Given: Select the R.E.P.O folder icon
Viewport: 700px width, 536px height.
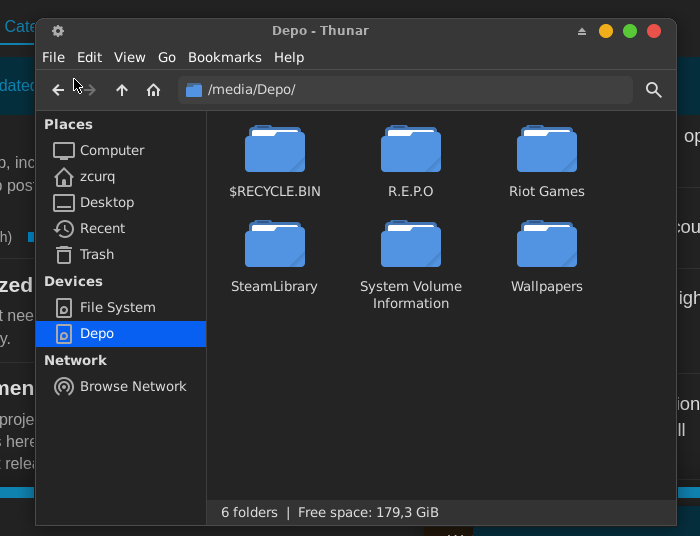Looking at the screenshot, I should tap(411, 149).
